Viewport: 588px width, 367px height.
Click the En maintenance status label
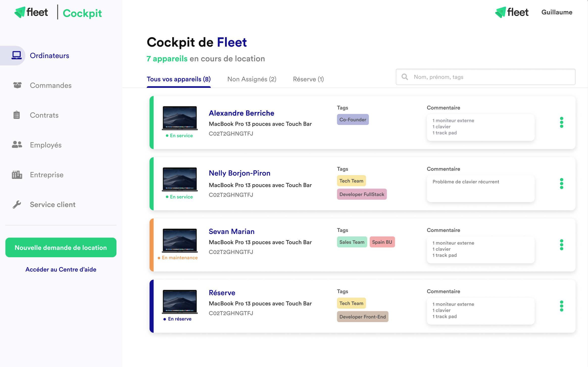click(x=178, y=258)
